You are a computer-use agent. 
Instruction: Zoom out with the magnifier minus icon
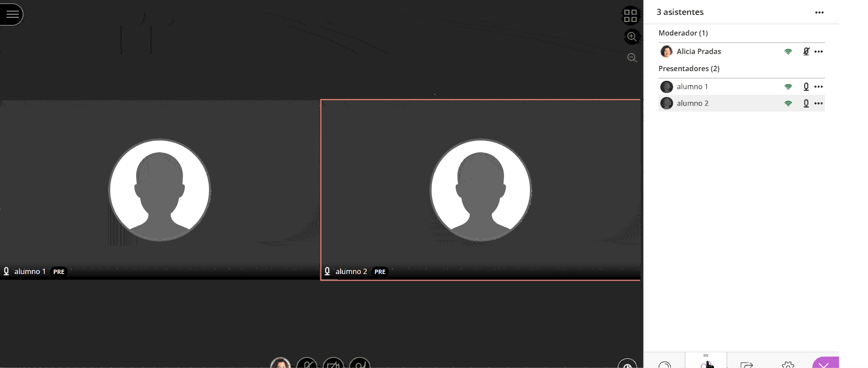[632, 58]
